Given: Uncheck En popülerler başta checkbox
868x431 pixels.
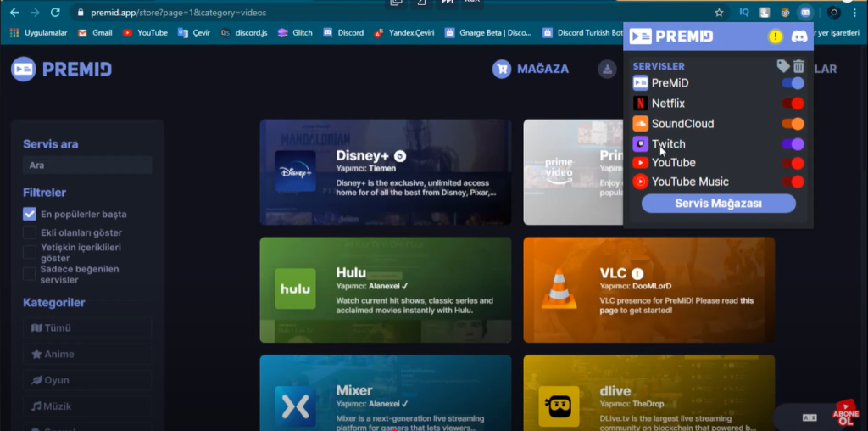Looking at the screenshot, I should pos(30,214).
